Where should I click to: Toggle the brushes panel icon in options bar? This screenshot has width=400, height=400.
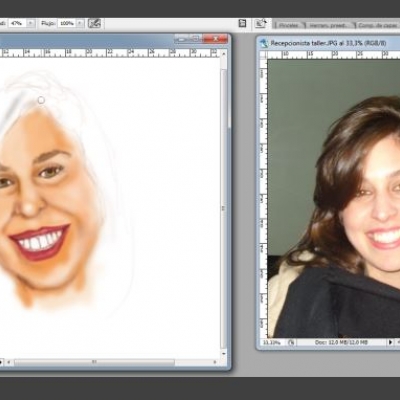[x=242, y=23]
